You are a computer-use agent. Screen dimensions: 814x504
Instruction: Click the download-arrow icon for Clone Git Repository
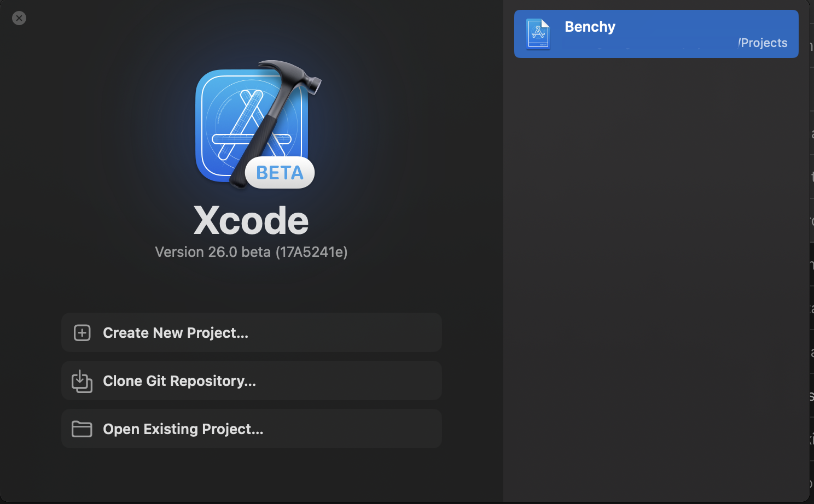tap(82, 381)
